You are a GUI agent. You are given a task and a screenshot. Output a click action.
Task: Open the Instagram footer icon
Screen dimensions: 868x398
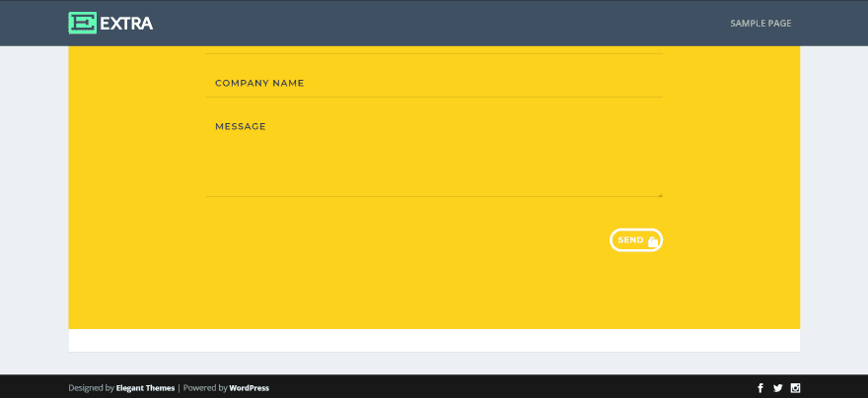point(795,388)
